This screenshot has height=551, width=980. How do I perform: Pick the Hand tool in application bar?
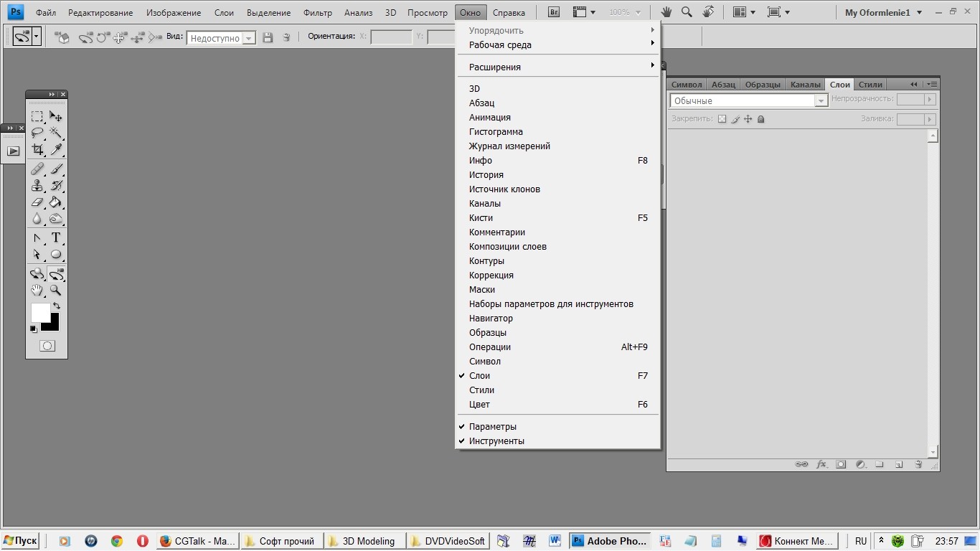pyautogui.click(x=666, y=12)
